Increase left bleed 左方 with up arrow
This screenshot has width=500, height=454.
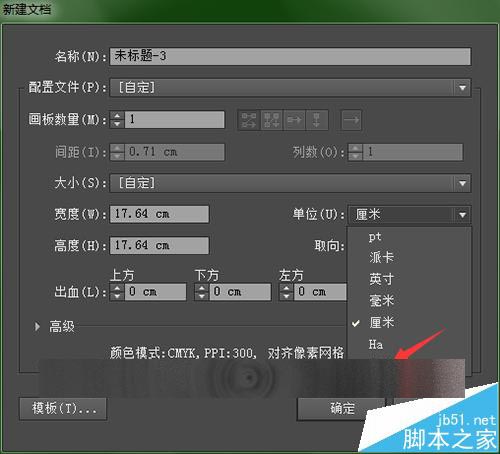coord(286,288)
